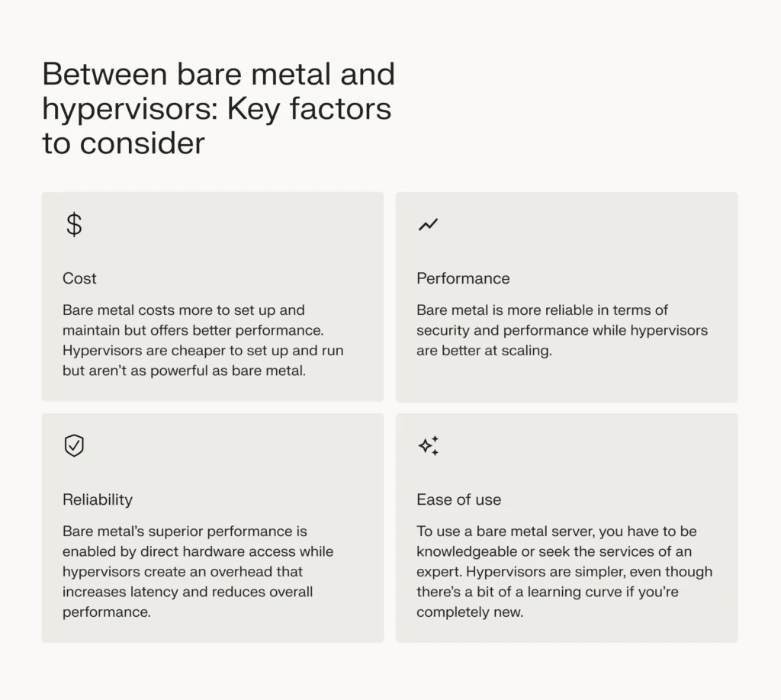Click the phrase "increases latency and reduces overall"
Viewport: 781px width, 700px height.
[188, 592]
